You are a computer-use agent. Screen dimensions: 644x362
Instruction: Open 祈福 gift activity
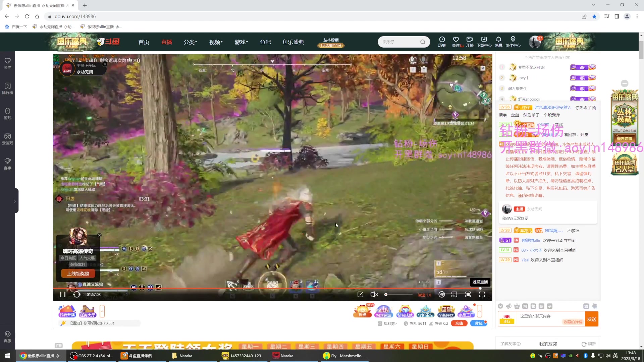tap(362, 311)
